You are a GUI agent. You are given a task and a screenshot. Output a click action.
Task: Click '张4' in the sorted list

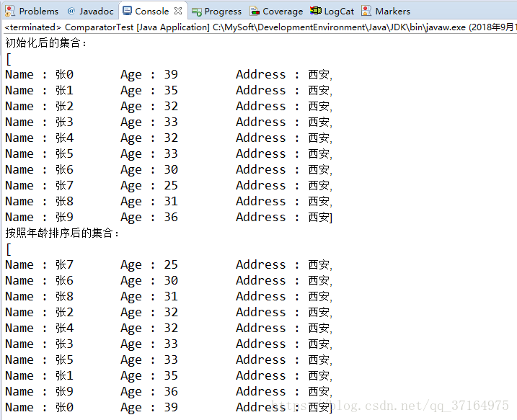64,328
